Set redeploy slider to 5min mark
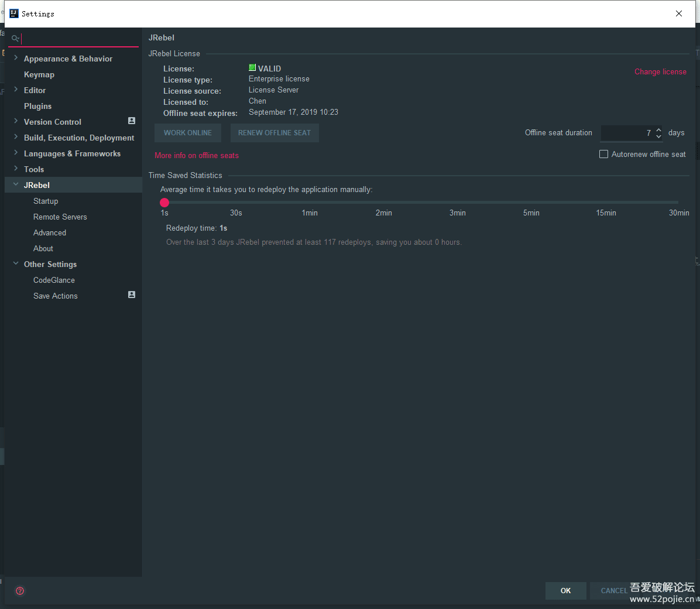 click(x=531, y=203)
